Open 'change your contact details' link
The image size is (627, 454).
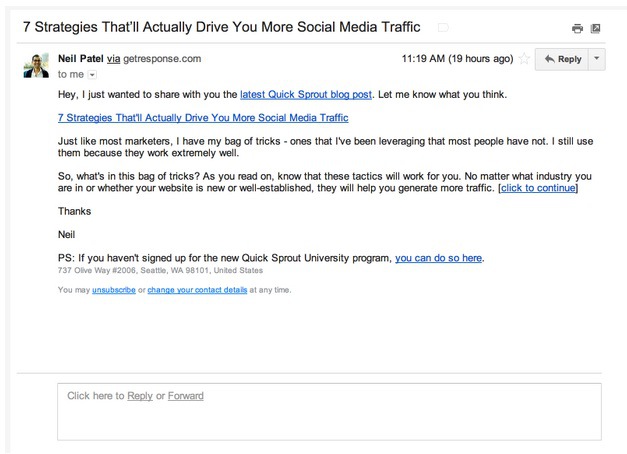[197, 290]
